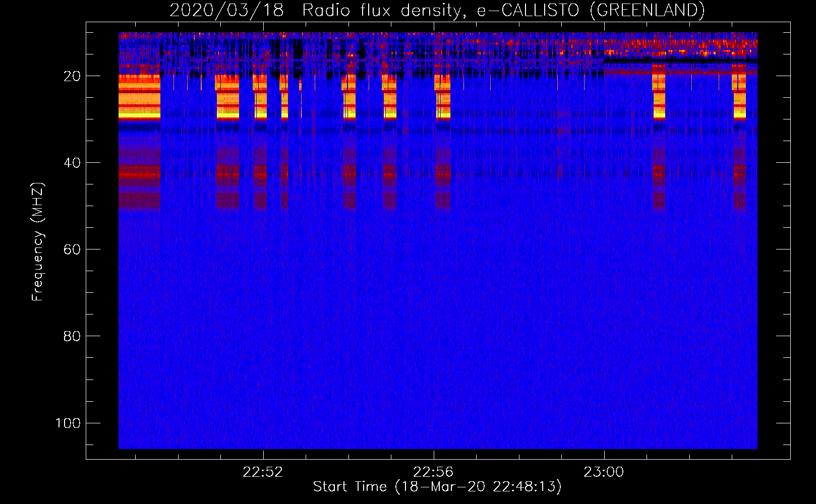Click the 20 MHz frequency tick label

point(72,76)
